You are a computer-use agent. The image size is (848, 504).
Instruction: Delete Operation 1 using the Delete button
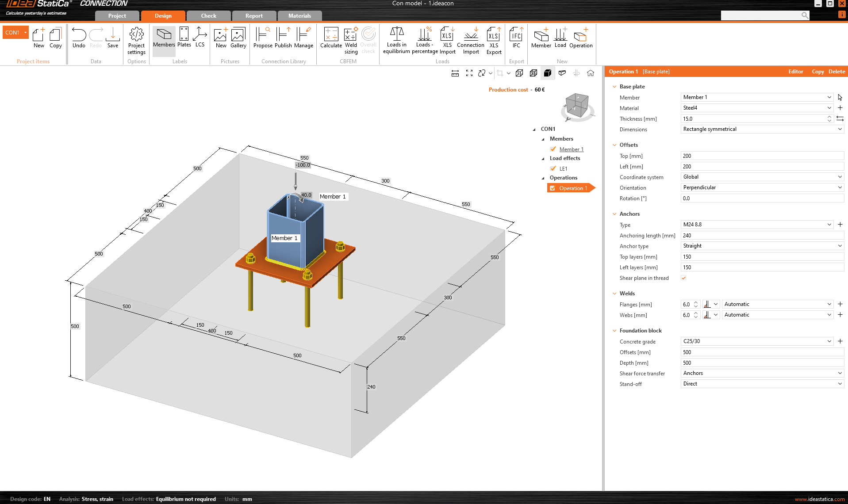coord(836,71)
